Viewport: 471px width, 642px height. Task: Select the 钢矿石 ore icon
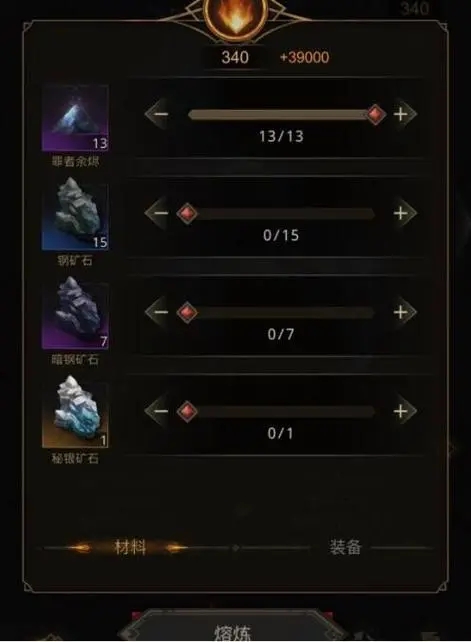(x=75, y=214)
